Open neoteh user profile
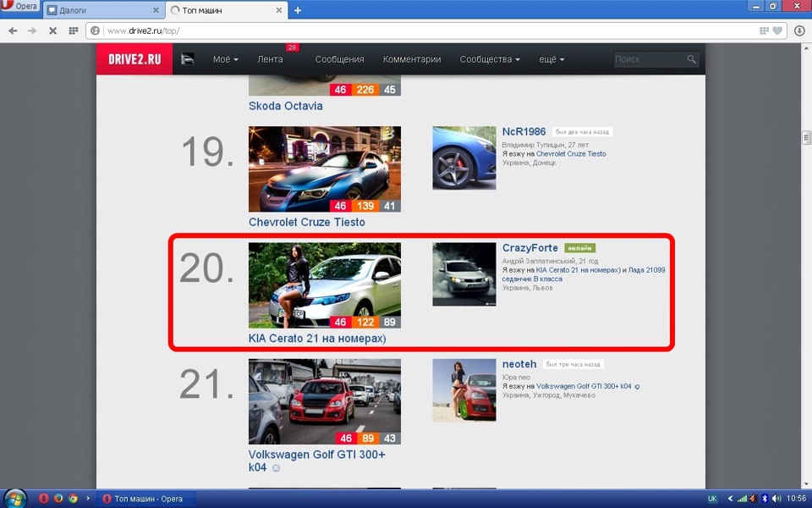 coord(519,364)
